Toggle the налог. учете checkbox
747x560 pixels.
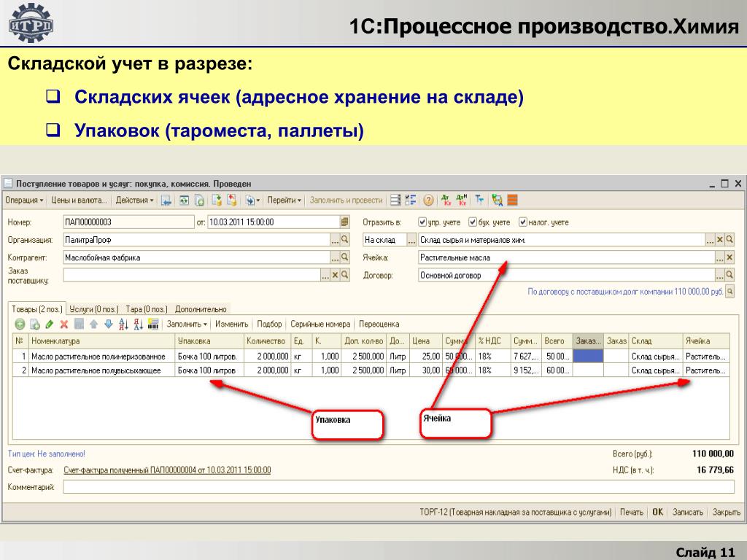522,222
